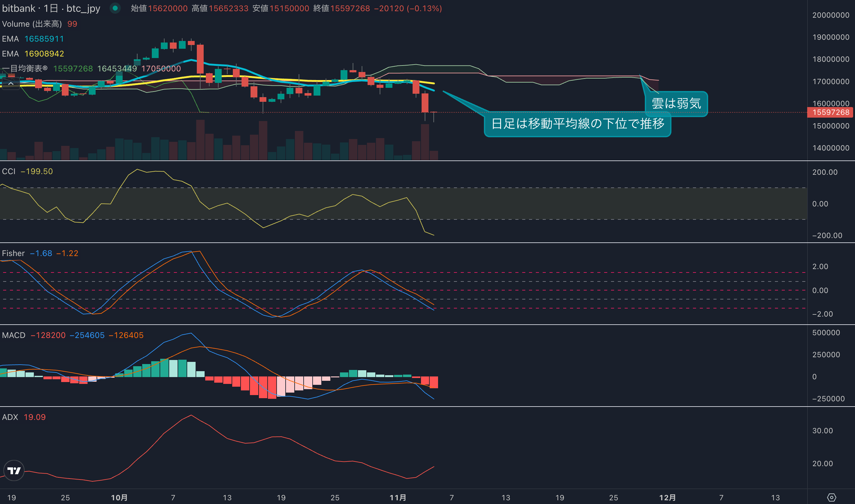Select the ADX indicator legend
Screen dimensions: 855x504
click(x=10, y=417)
